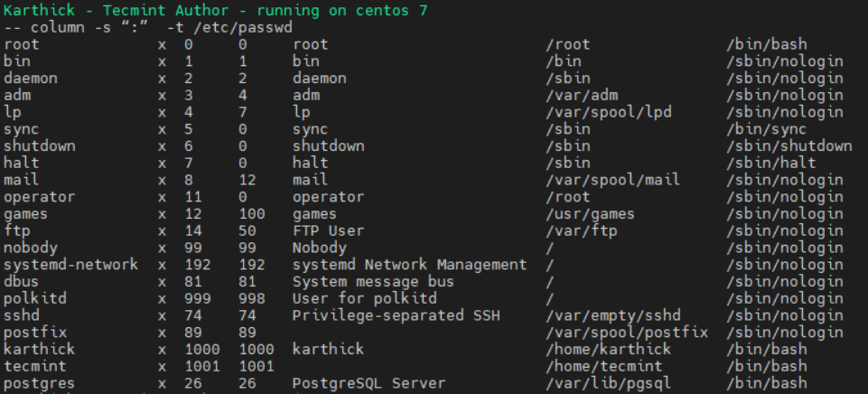
Task: Click the /var/spool/lpd directory path
Action: (x=608, y=112)
